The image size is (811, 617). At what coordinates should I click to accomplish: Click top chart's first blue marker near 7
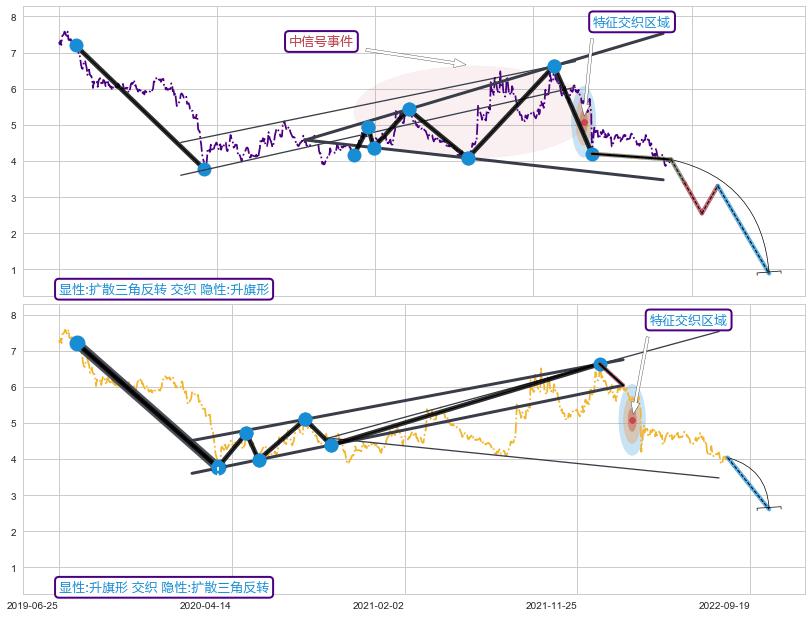coord(76,46)
